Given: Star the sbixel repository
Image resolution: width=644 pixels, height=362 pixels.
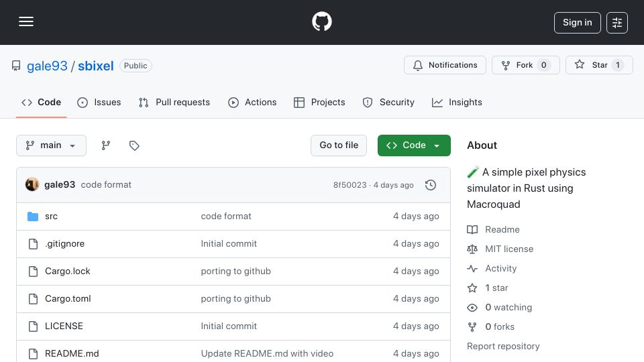Looking at the screenshot, I should [x=599, y=65].
